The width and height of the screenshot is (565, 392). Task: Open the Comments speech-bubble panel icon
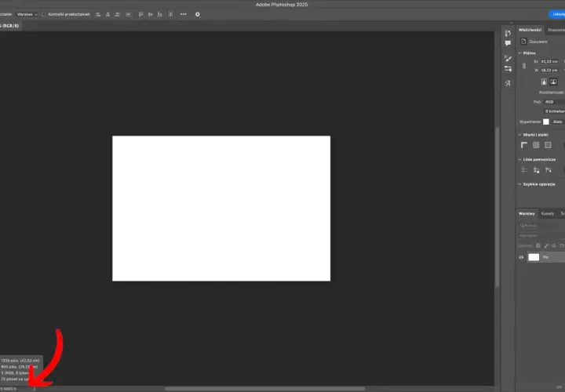(508, 43)
